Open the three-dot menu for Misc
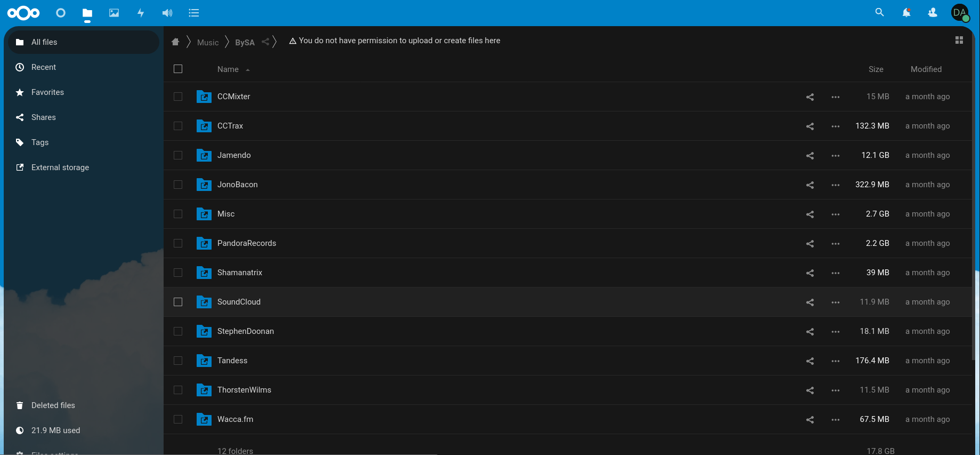This screenshot has height=455, width=980. tap(835, 214)
